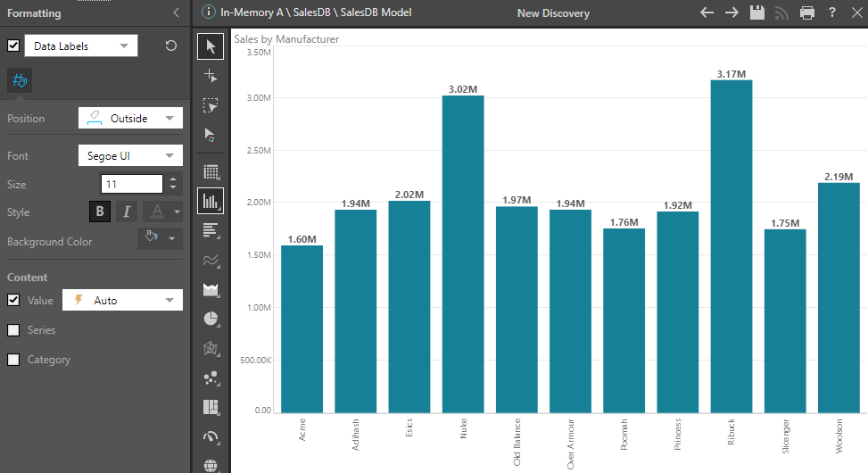Open the Position dropdown set to Outside
Viewport: 868px width, 473px height.
130,118
